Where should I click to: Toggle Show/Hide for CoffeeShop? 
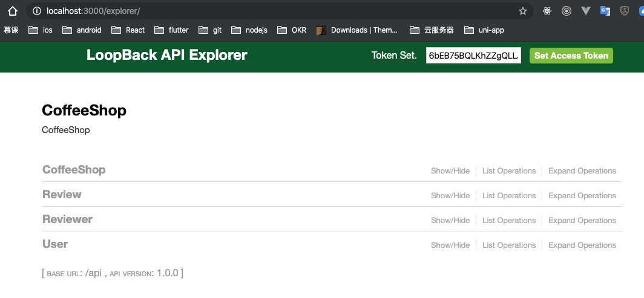tap(450, 171)
